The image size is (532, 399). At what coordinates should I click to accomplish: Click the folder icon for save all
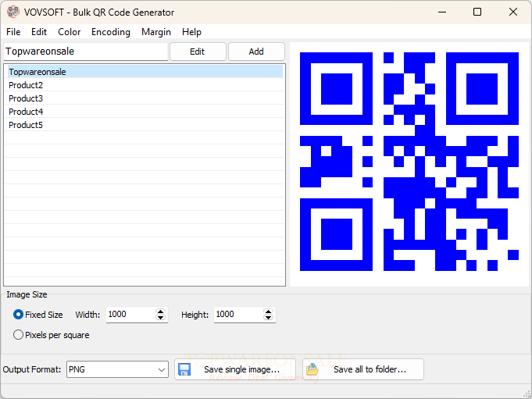[x=312, y=369]
